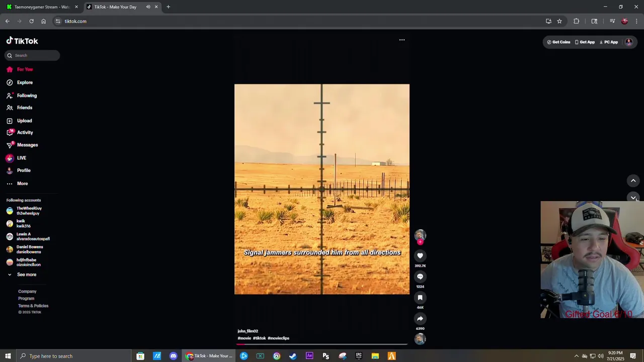Open the Windows Start menu
The image size is (644, 362).
[x=8, y=356]
